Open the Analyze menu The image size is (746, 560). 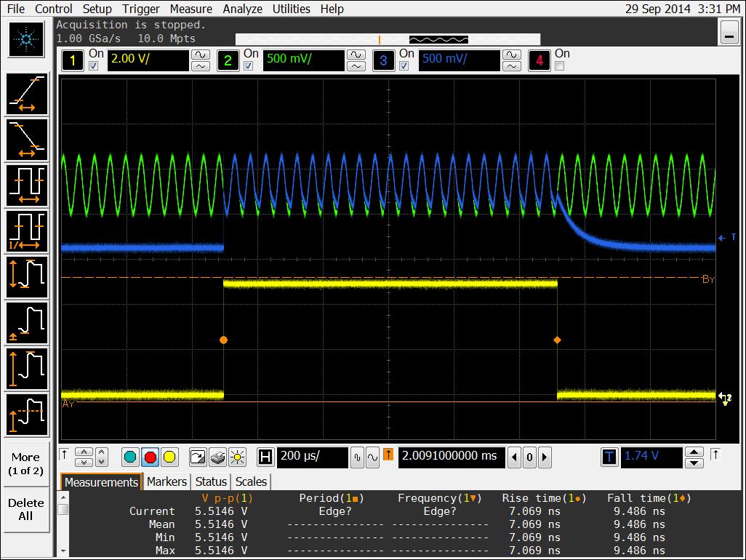(242, 9)
